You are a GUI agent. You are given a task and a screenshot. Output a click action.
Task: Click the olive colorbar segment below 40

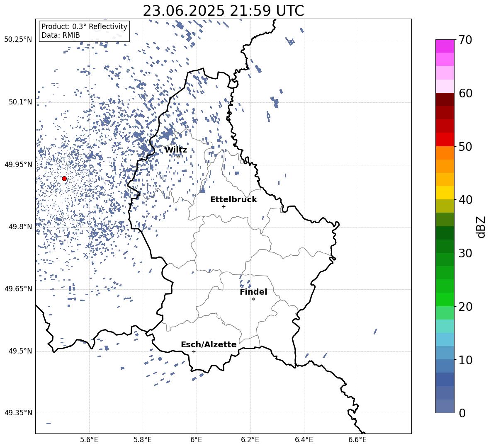tap(445, 206)
